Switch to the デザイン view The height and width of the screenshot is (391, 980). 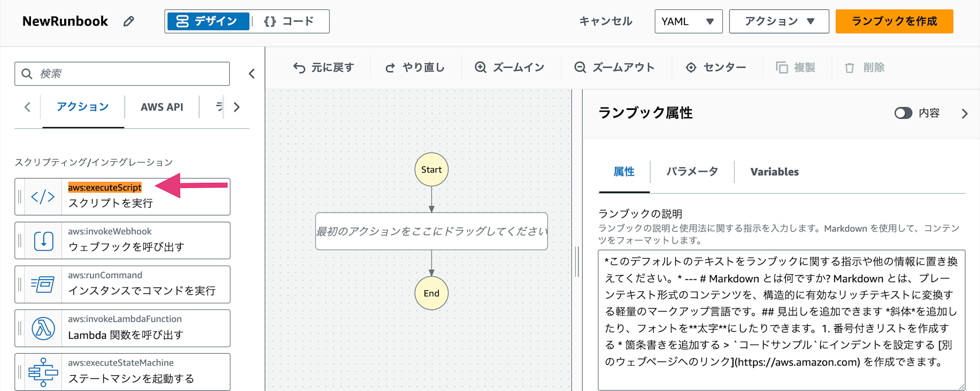click(x=208, y=22)
